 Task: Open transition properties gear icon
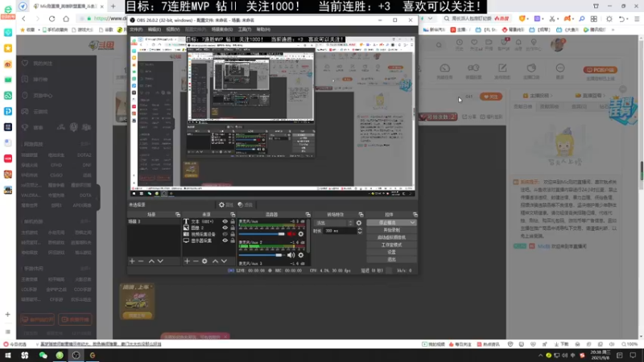coord(358,223)
